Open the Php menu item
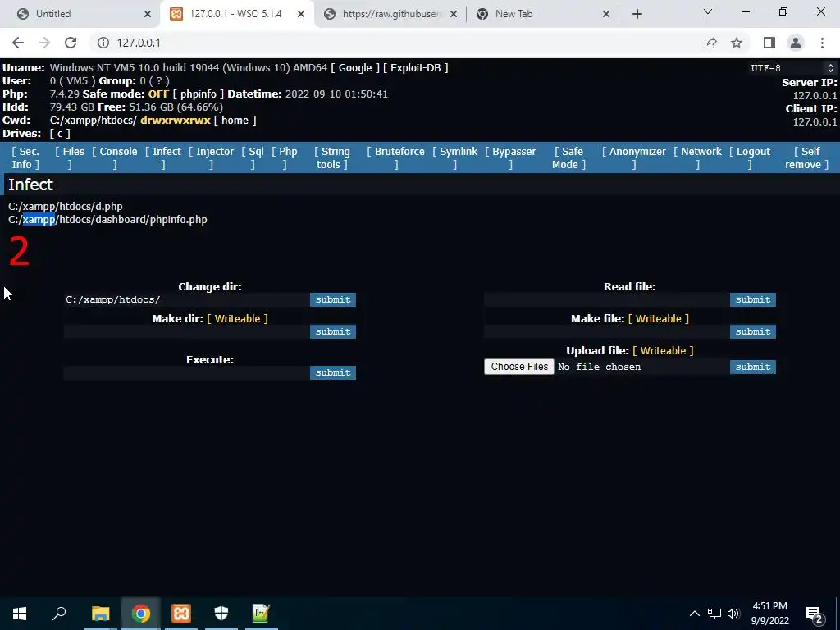Image resolution: width=840 pixels, height=630 pixels. pos(285,158)
